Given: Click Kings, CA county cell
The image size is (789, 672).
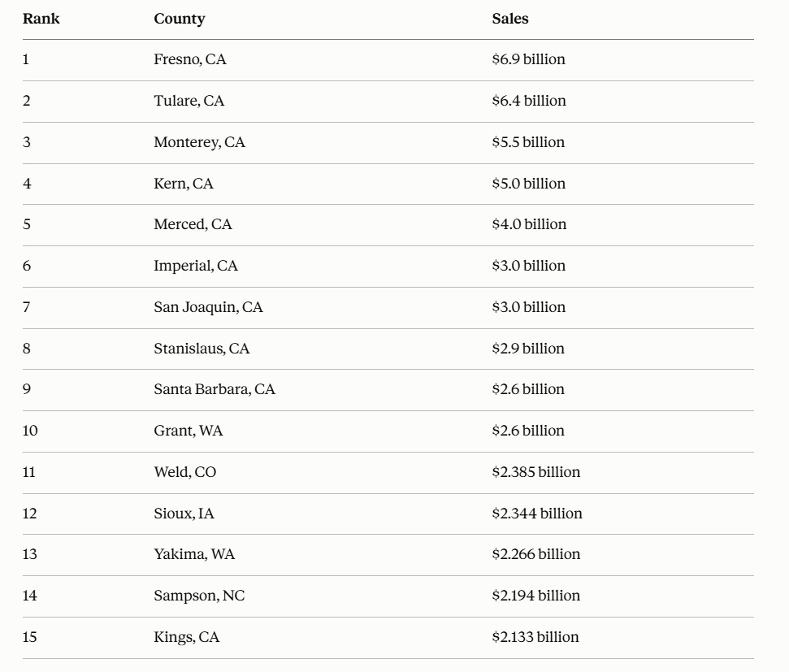Looking at the screenshot, I should (186, 637).
